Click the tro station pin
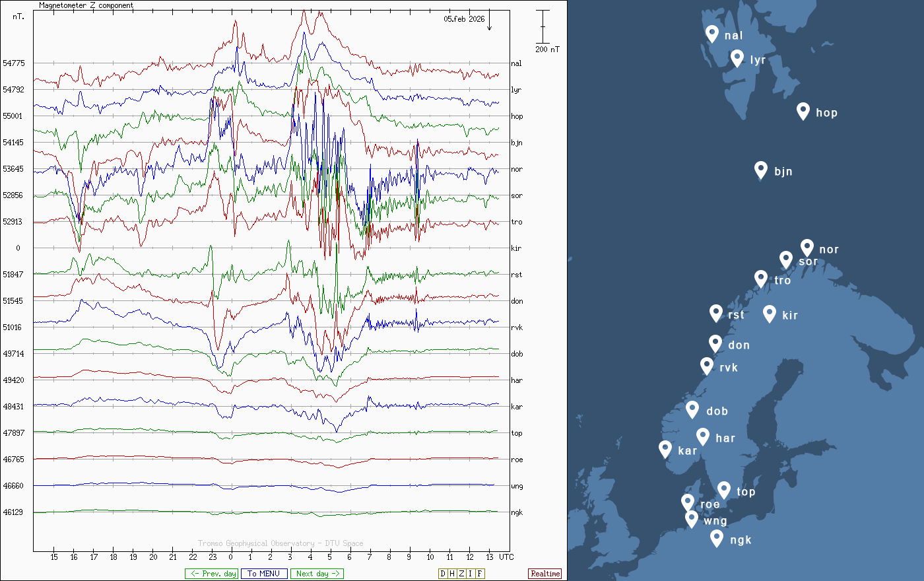Image resolution: width=924 pixels, height=581 pixels. (761, 279)
